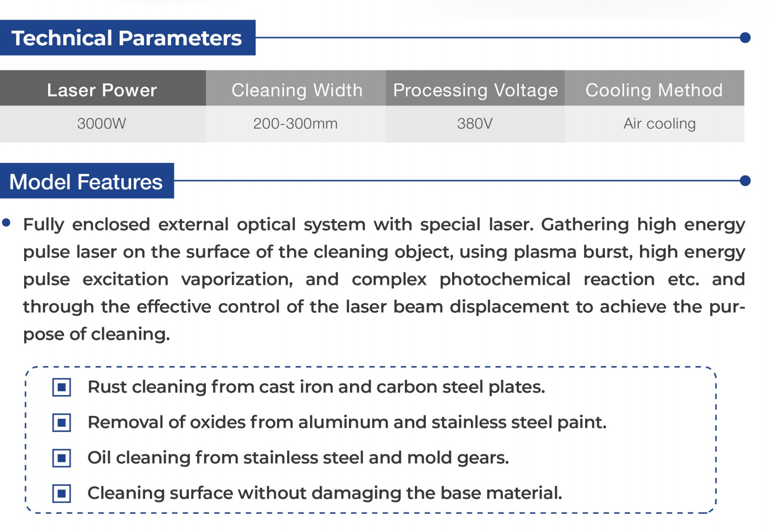Click the blue bullet before Fully enclosed paragraph
The image size is (776, 532).
(x=6, y=223)
